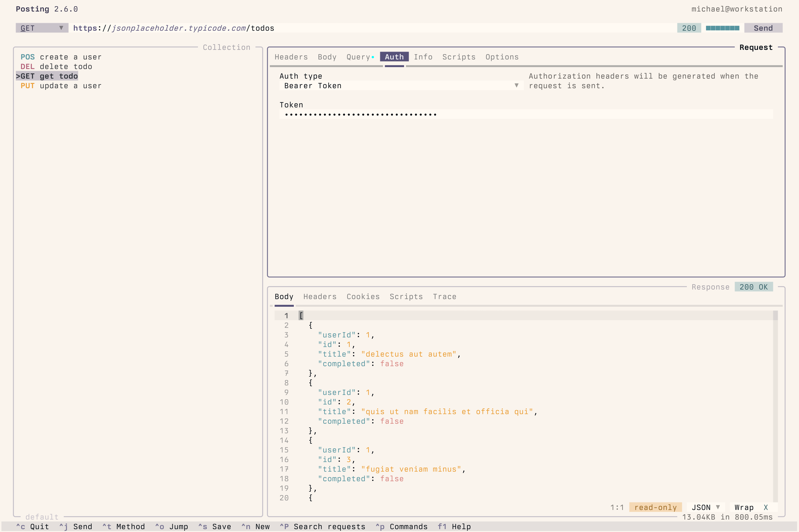This screenshot has width=799, height=532.
Task: Open the Trace response tab
Action: [x=445, y=296]
